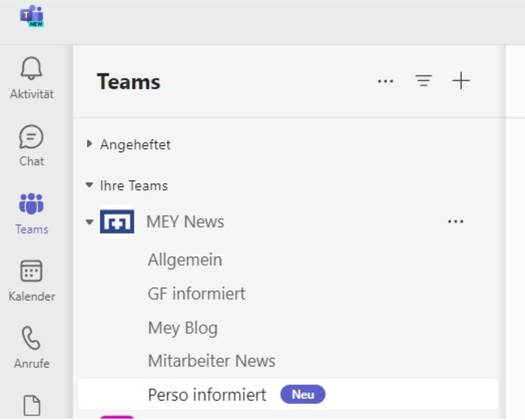
Task: Click the Neu badge on Perso informiert
Action: tap(303, 394)
